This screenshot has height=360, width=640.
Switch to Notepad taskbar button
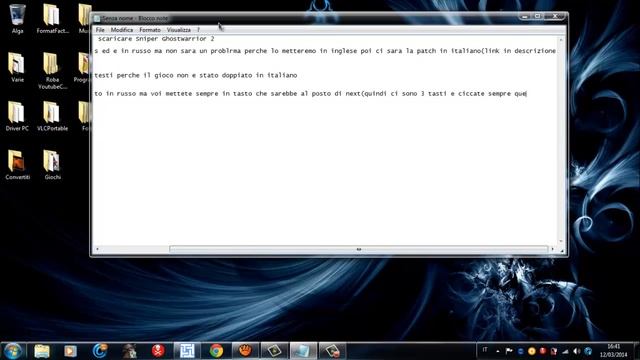(303, 351)
